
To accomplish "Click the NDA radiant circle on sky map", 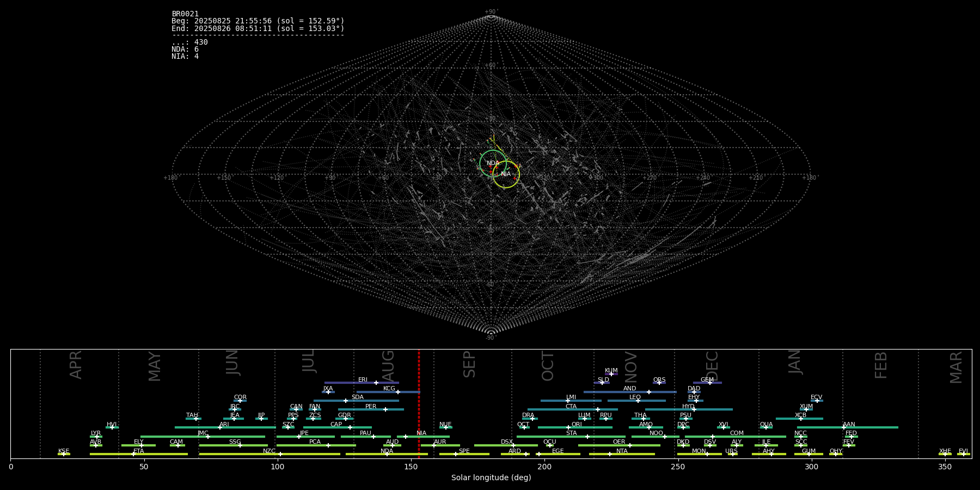I will point(493,163).
